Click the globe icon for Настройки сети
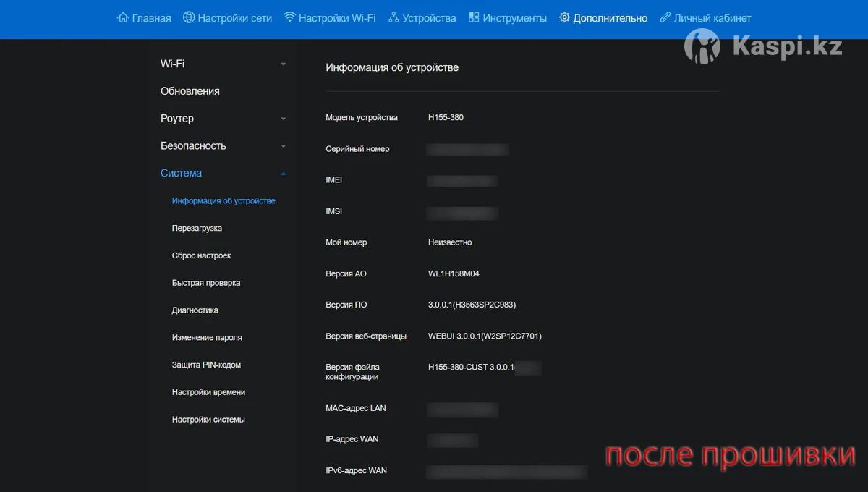 tap(189, 18)
